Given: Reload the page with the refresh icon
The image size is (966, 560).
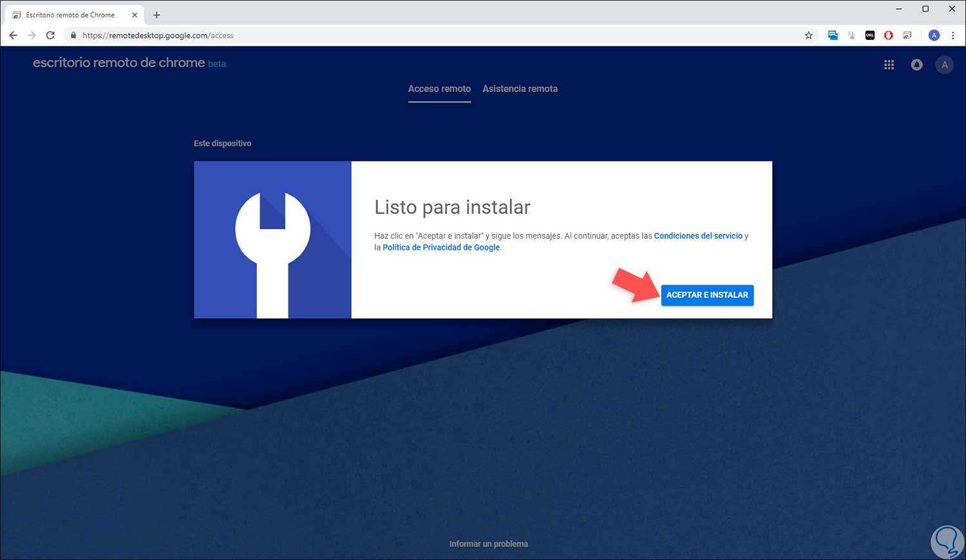Looking at the screenshot, I should click(50, 35).
